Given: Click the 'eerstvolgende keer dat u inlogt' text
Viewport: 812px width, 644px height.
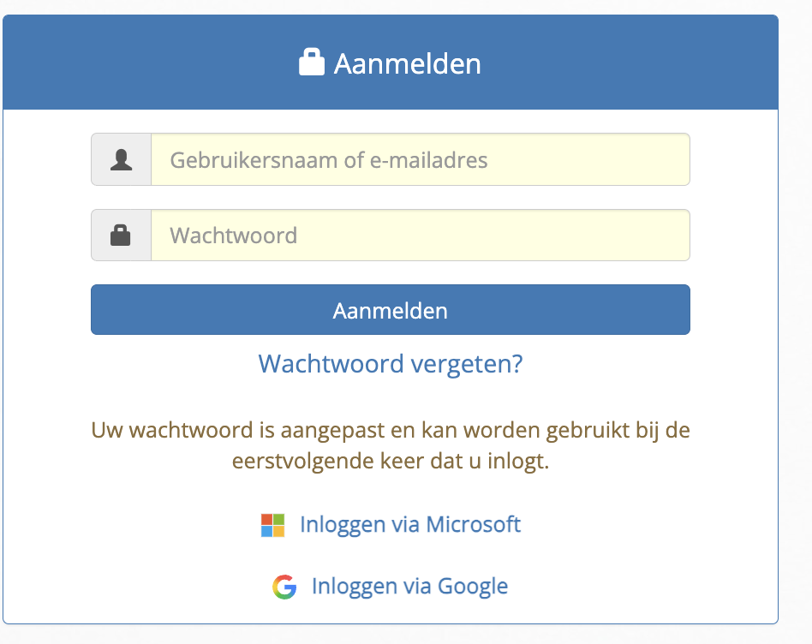Looking at the screenshot, I should pyautogui.click(x=391, y=462).
